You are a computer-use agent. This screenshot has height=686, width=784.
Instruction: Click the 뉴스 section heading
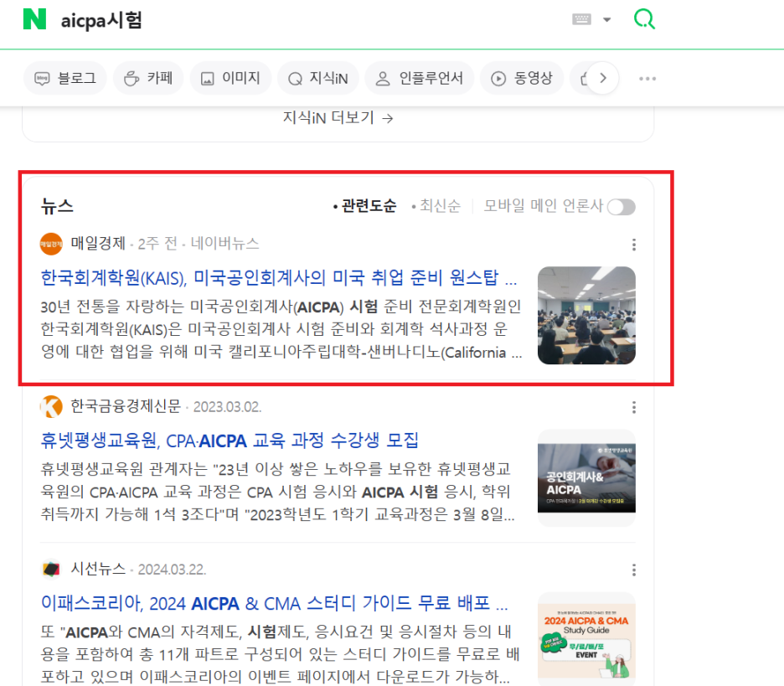point(57,206)
